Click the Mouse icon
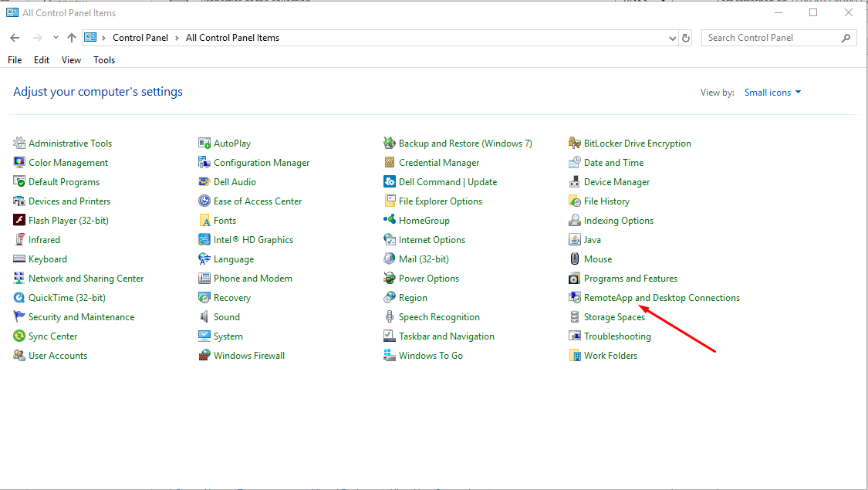868x490 pixels. click(x=574, y=259)
